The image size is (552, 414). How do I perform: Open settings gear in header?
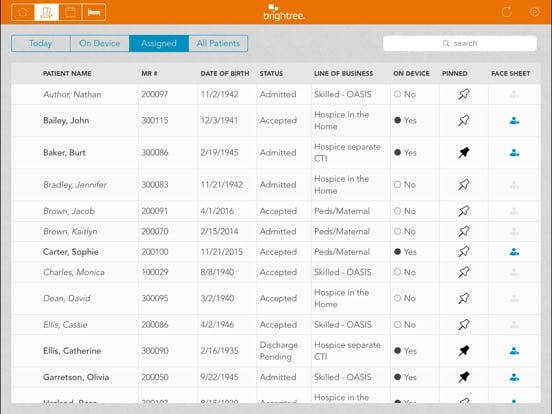534,12
